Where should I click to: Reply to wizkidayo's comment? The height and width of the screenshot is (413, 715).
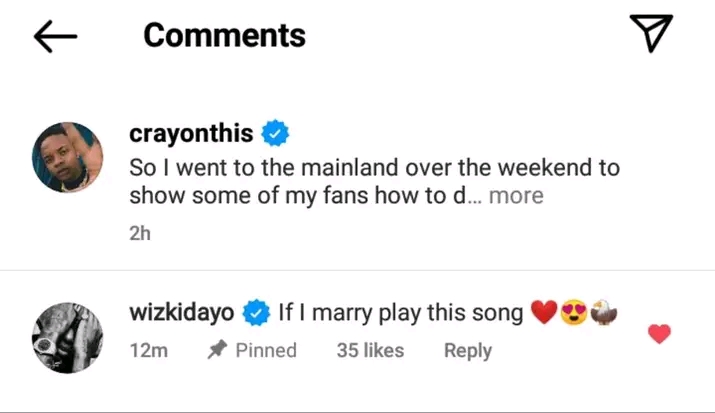(468, 350)
